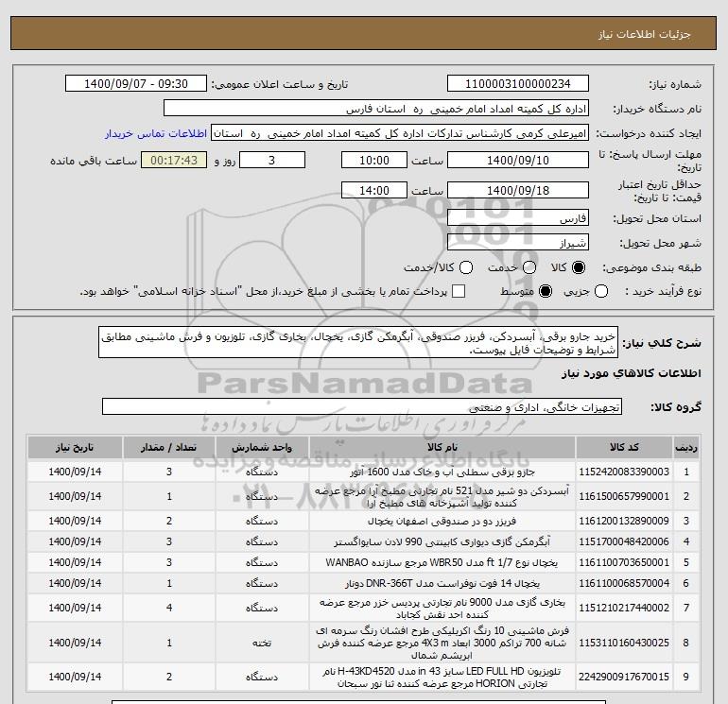Click the جزئیات اطلاعات نیاز page header
The height and width of the screenshot is (704, 728).
645,34
